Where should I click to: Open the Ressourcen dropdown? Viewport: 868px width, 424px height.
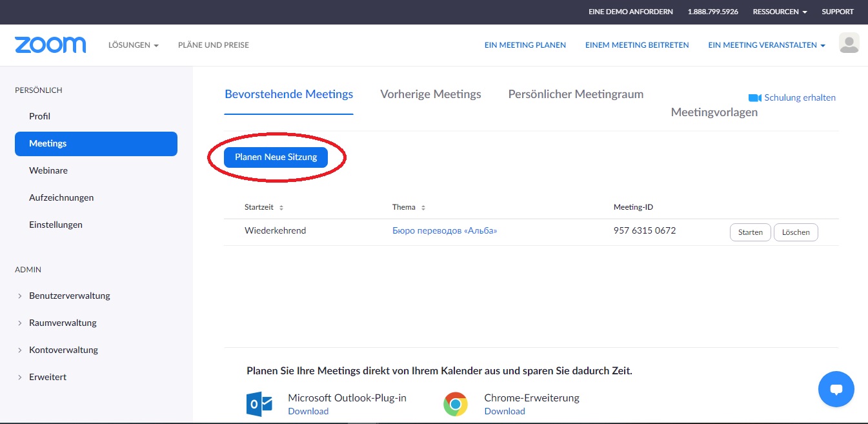[780, 12]
